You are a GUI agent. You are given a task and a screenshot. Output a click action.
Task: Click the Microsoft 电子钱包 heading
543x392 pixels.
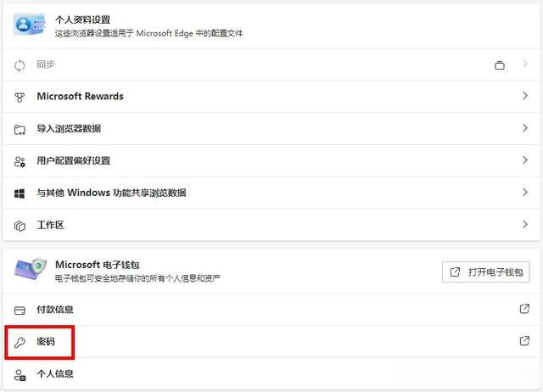[98, 265]
